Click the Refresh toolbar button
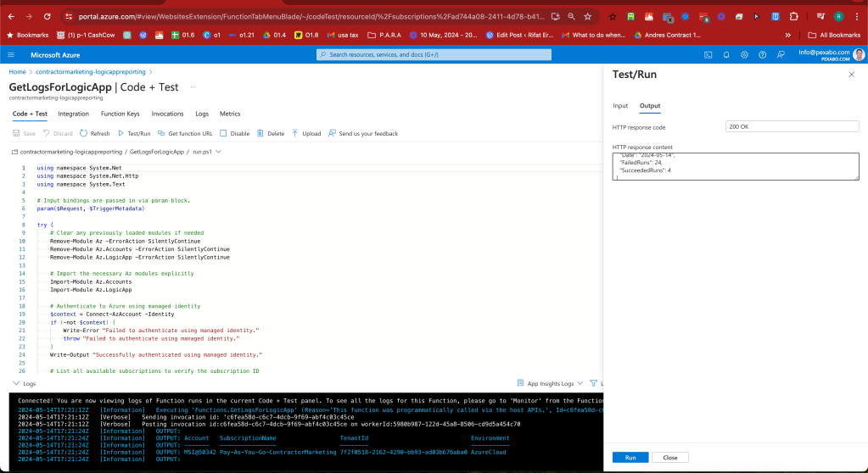The width and height of the screenshot is (868, 473). tap(95, 133)
